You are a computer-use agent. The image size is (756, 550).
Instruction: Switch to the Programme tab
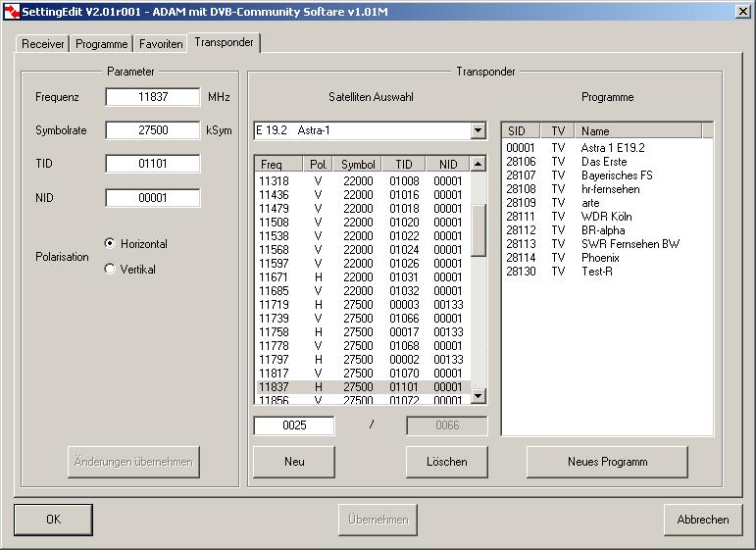101,44
